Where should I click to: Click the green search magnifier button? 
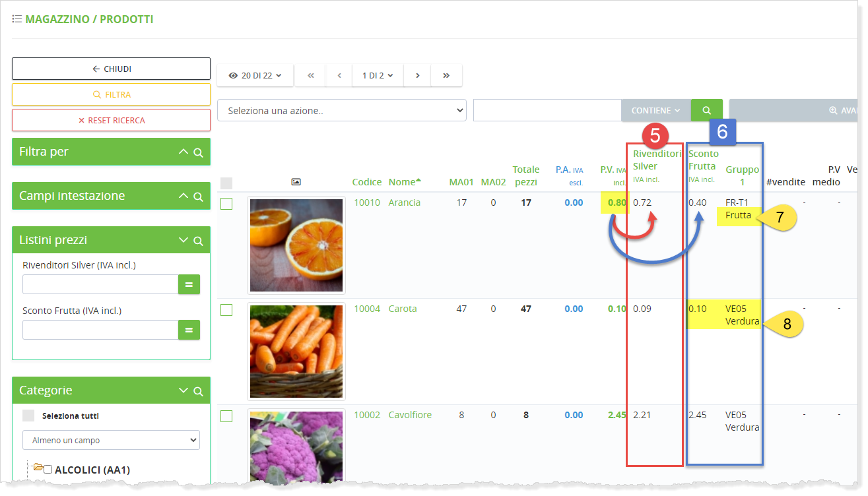(x=706, y=111)
